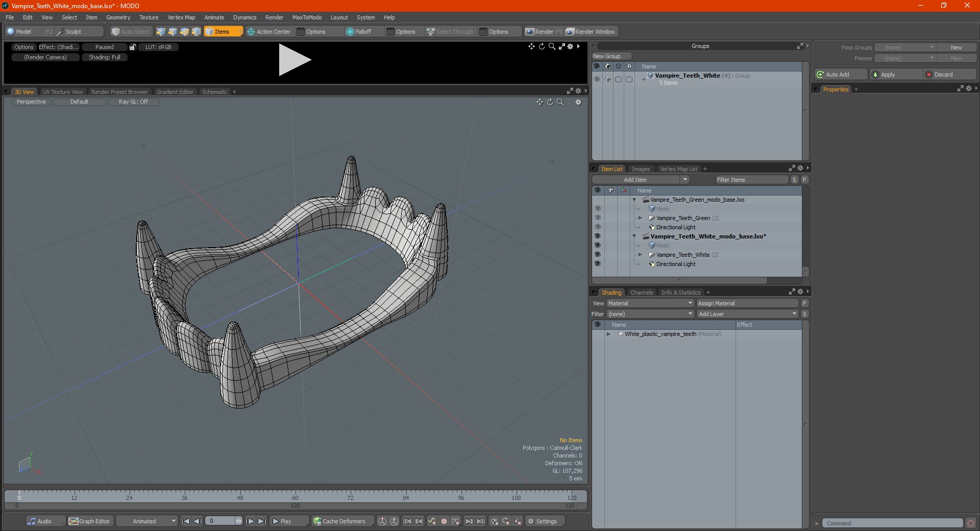Click the New Group button
The image size is (980, 531).
(611, 56)
